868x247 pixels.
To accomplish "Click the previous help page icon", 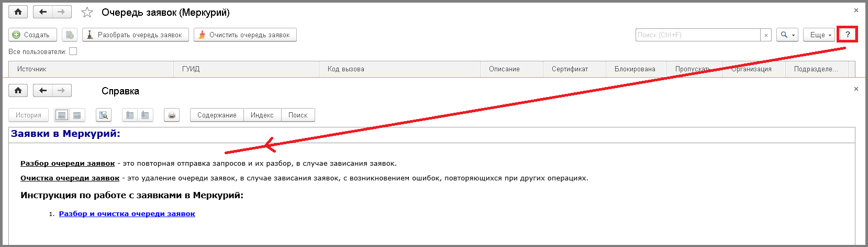I will coord(62,115).
